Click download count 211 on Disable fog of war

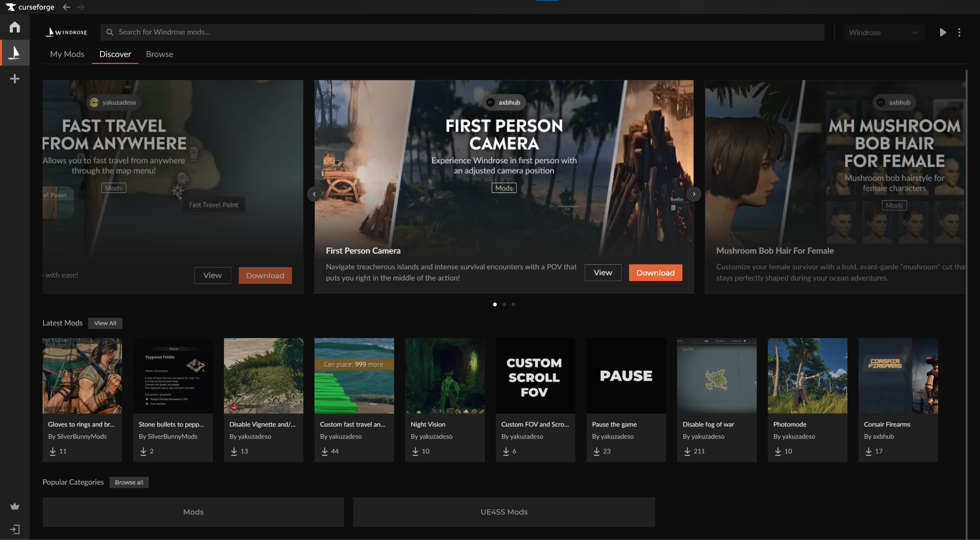[x=694, y=451]
